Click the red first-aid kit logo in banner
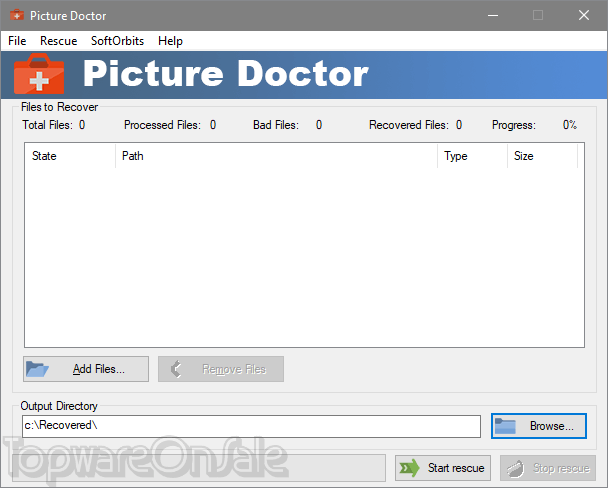This screenshot has width=608, height=488. (39, 74)
